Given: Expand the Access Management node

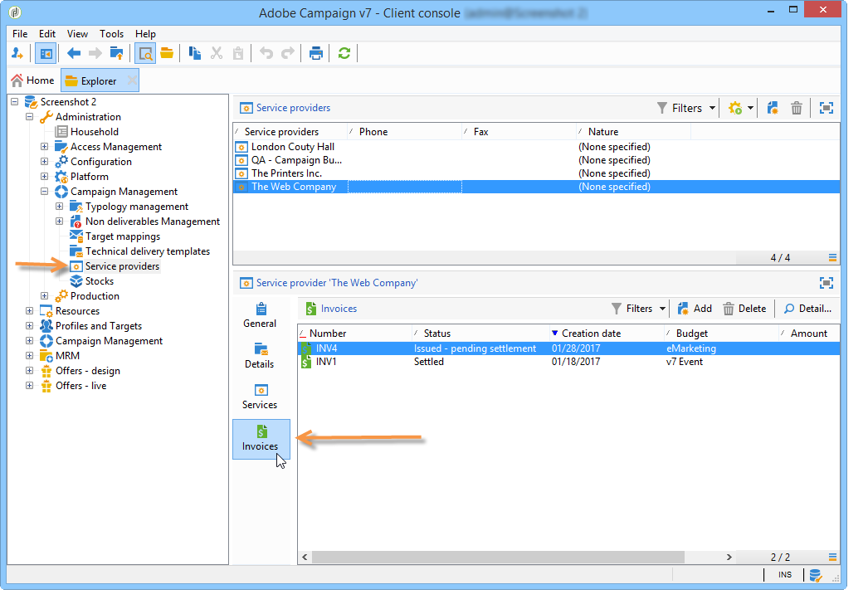Looking at the screenshot, I should [44, 147].
